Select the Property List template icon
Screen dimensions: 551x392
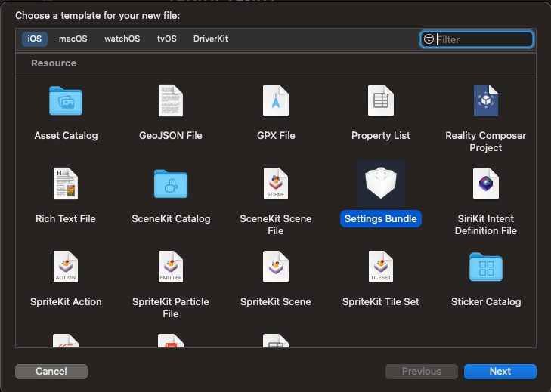coord(381,100)
